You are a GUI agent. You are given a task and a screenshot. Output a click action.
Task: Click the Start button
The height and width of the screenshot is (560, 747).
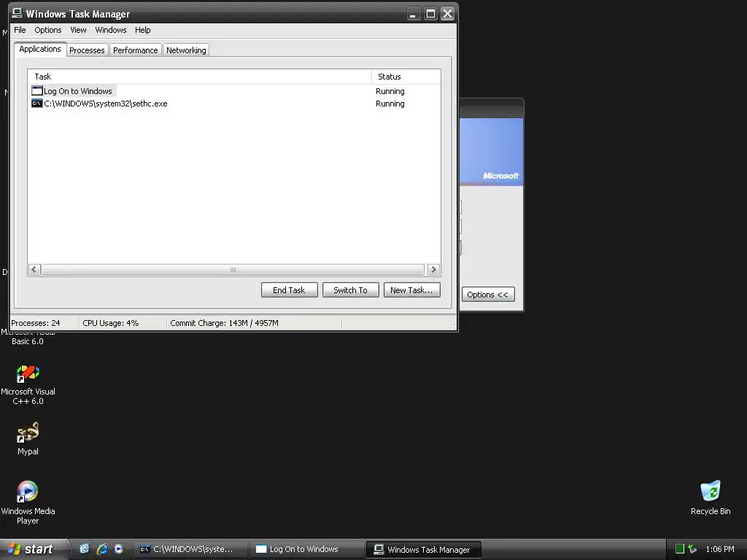[34, 549]
